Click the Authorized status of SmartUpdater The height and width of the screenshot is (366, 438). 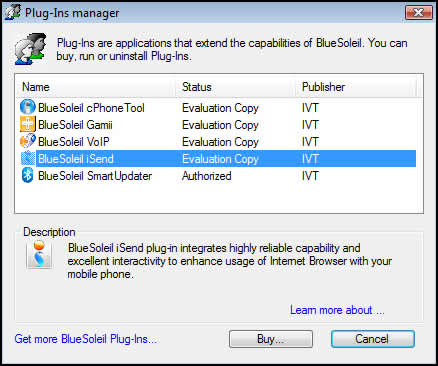pyautogui.click(x=207, y=176)
